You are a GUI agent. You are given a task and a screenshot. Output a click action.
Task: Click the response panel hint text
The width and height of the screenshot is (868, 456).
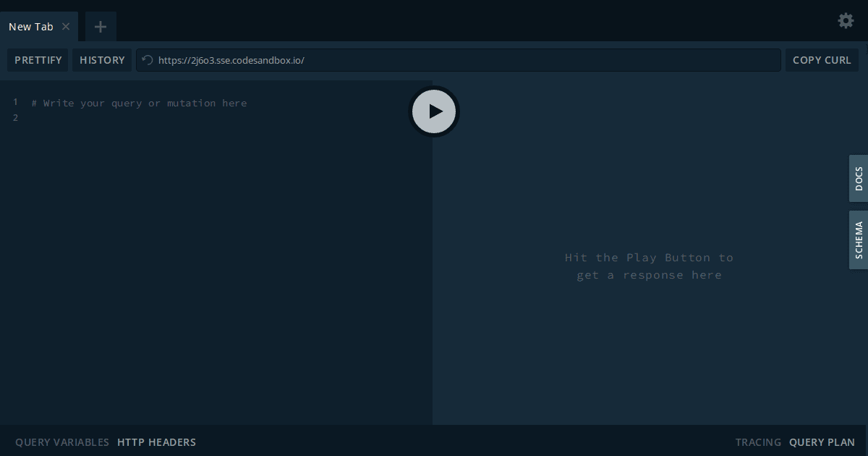pos(649,266)
